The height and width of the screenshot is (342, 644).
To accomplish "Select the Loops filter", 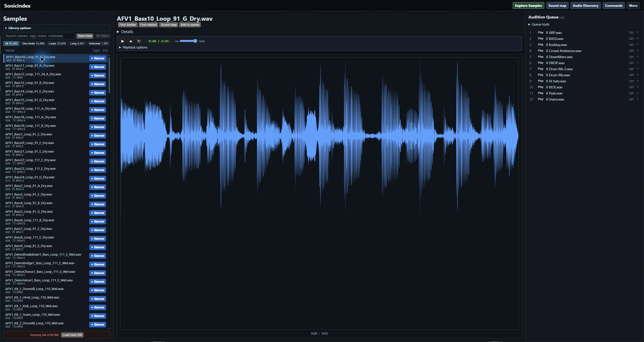I will (x=57, y=43).
